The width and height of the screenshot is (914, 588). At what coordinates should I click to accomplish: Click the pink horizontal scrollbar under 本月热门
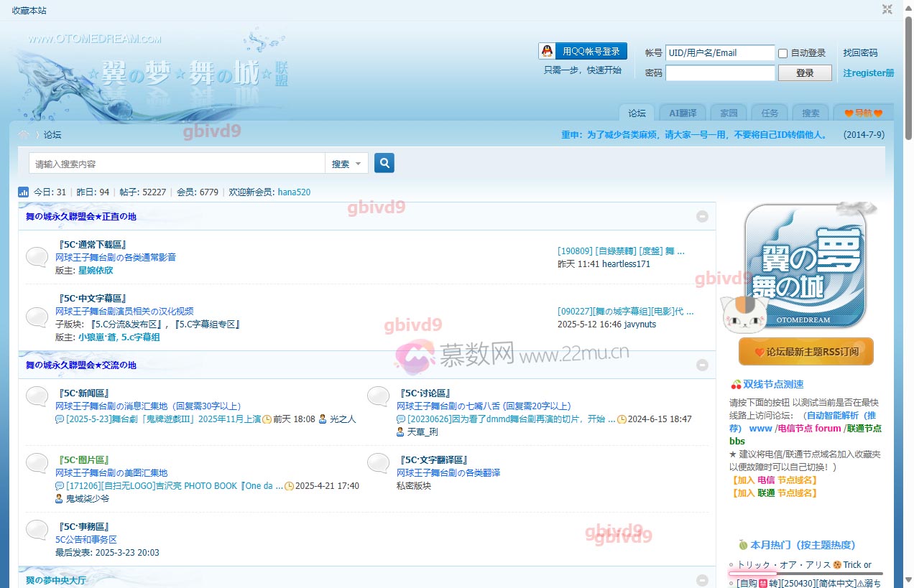(x=752, y=574)
